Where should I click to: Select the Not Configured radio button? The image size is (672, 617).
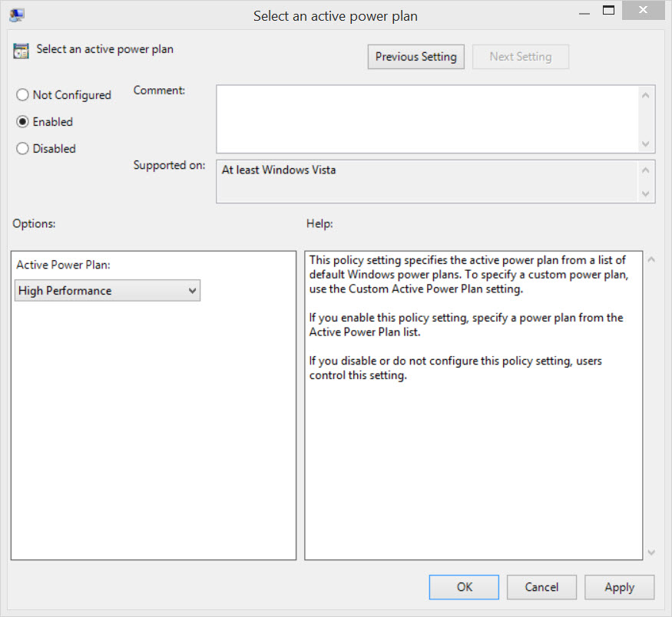pos(23,95)
